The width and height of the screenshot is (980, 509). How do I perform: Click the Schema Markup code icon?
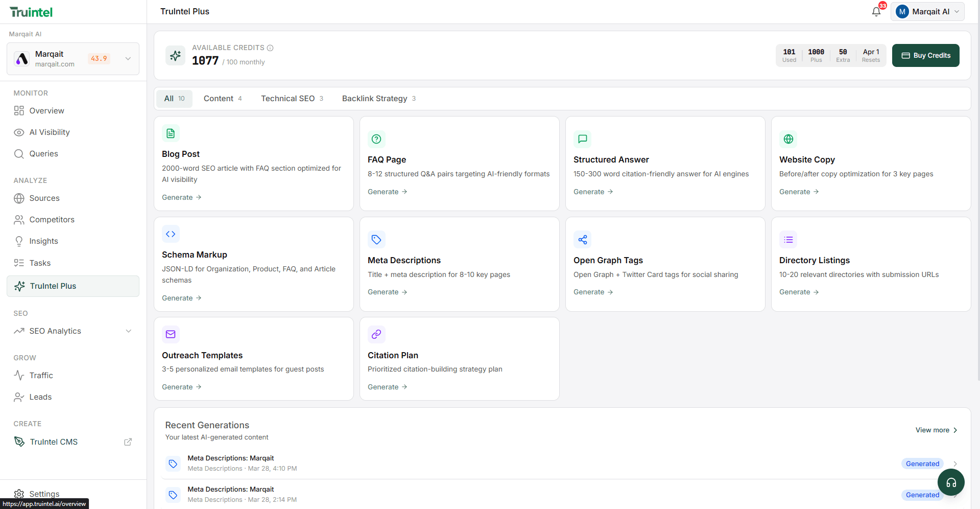tap(171, 234)
